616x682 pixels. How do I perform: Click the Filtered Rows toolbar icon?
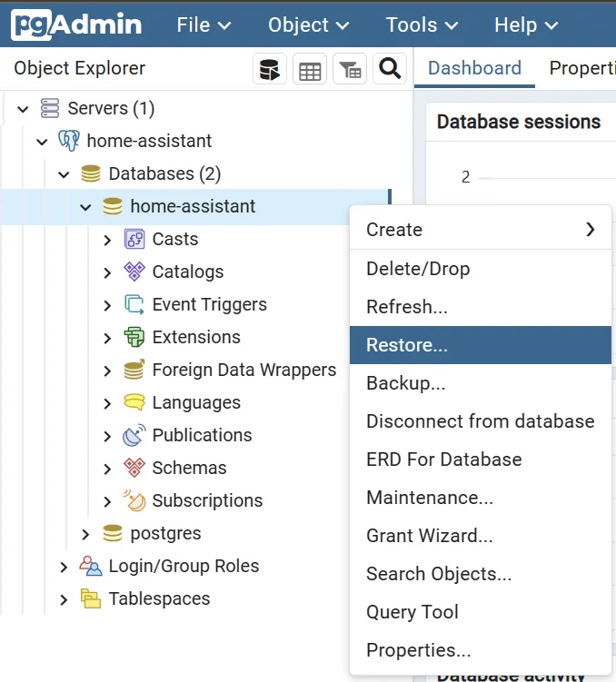point(350,69)
